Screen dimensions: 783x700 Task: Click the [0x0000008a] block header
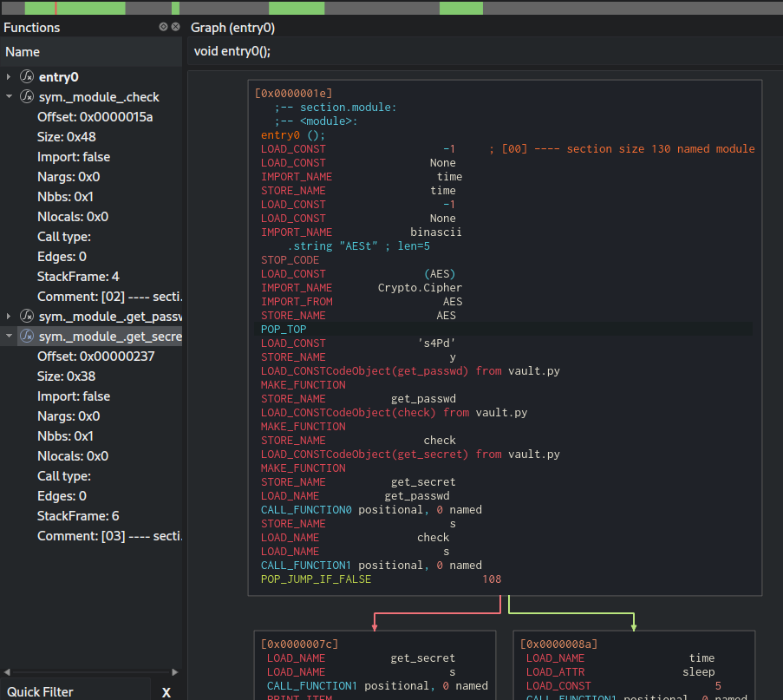(x=558, y=644)
